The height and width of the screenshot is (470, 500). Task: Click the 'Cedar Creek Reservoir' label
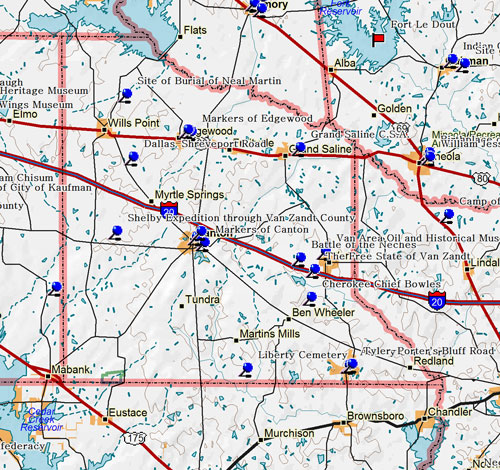[41, 419]
